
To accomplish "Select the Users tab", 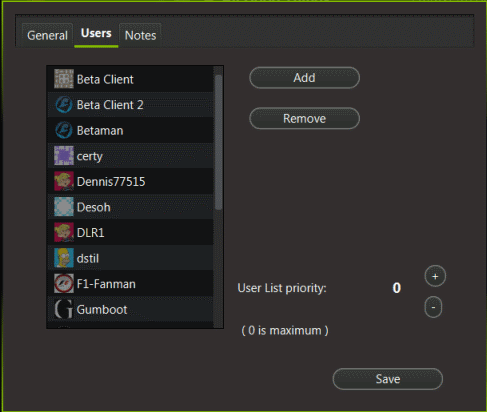I will click(x=96, y=34).
